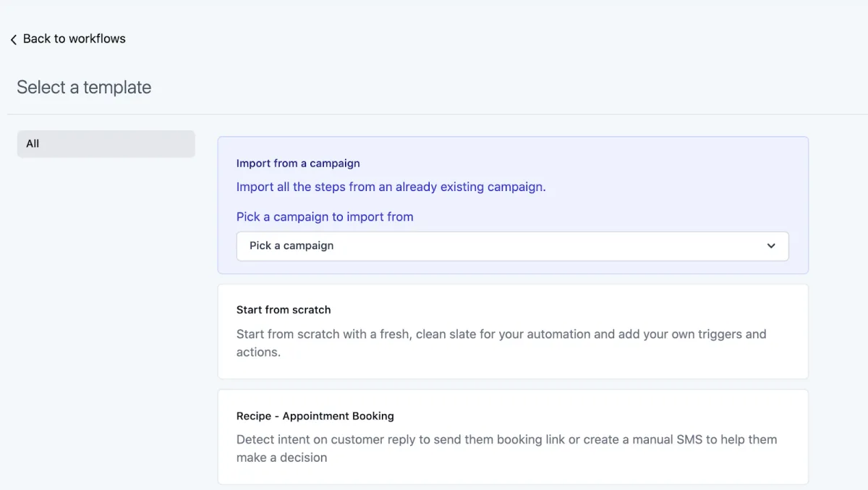Image resolution: width=868 pixels, height=490 pixels.
Task: Click blank space right of Appointment Booking title
Action: [593, 416]
